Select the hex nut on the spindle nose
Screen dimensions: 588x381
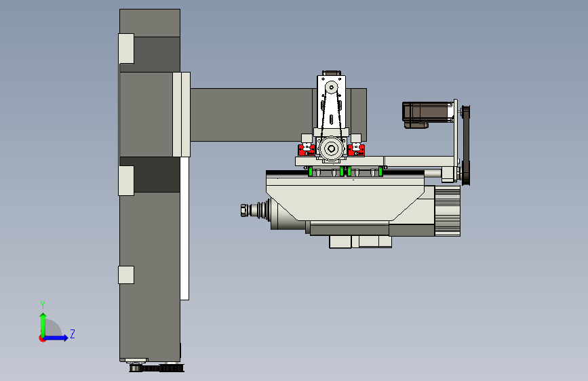pyautogui.click(x=243, y=210)
